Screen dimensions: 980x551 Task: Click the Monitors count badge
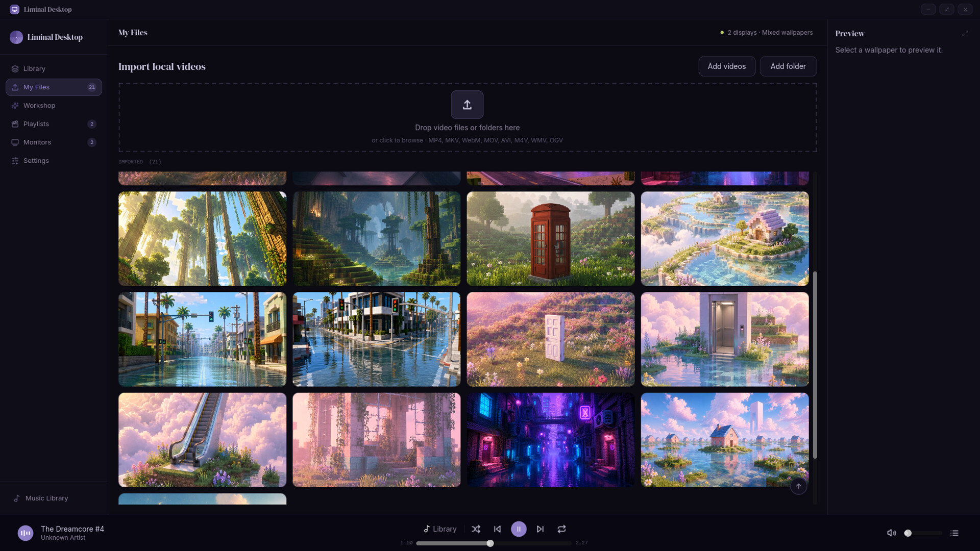coord(92,142)
